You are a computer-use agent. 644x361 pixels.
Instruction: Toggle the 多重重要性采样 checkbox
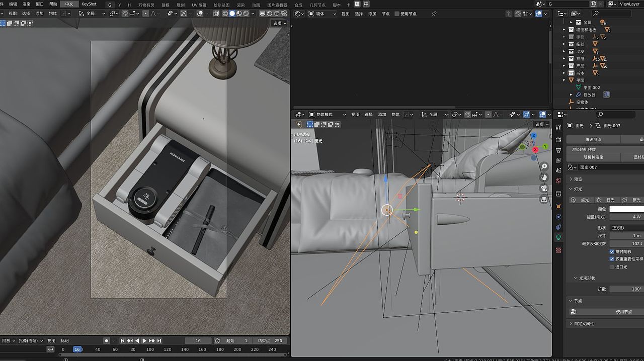(612, 259)
